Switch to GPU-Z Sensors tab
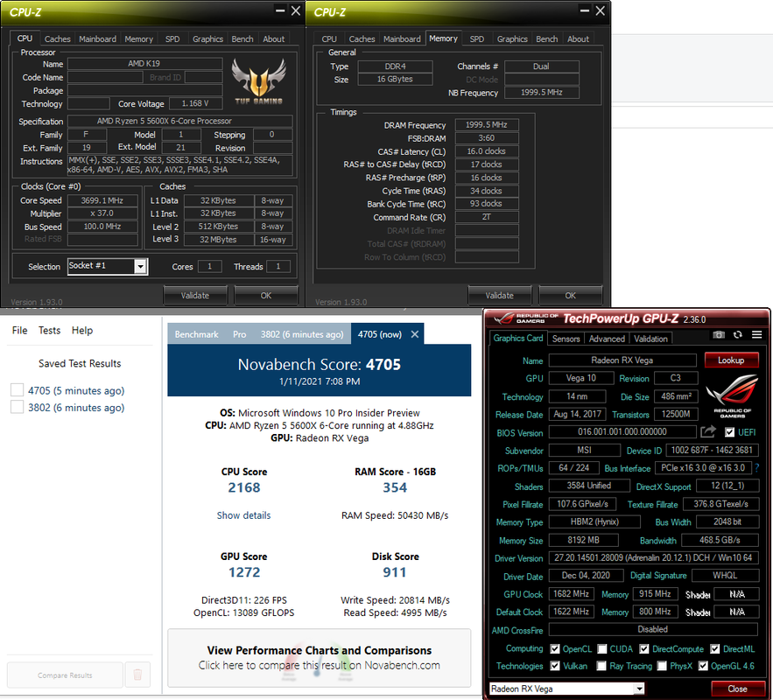The height and width of the screenshot is (700, 773). coord(566,339)
